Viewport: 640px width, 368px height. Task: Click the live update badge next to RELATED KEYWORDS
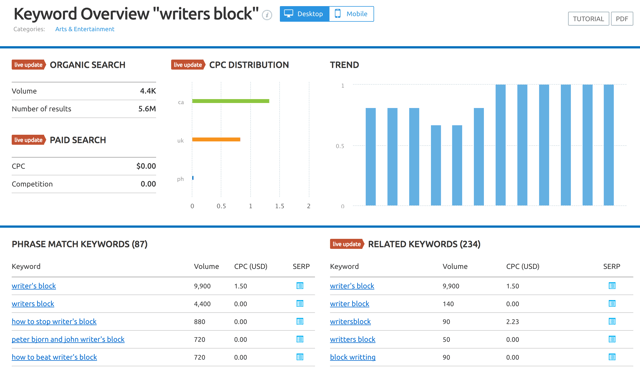point(347,244)
